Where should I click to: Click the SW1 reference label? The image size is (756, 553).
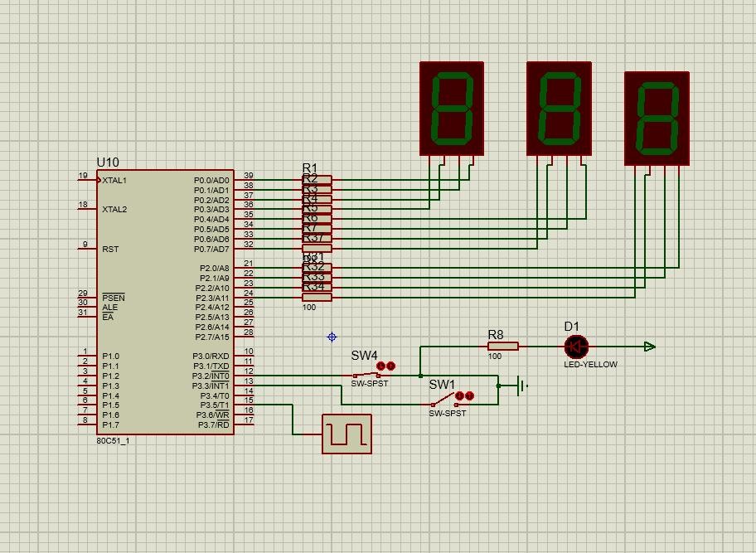pyautogui.click(x=442, y=384)
